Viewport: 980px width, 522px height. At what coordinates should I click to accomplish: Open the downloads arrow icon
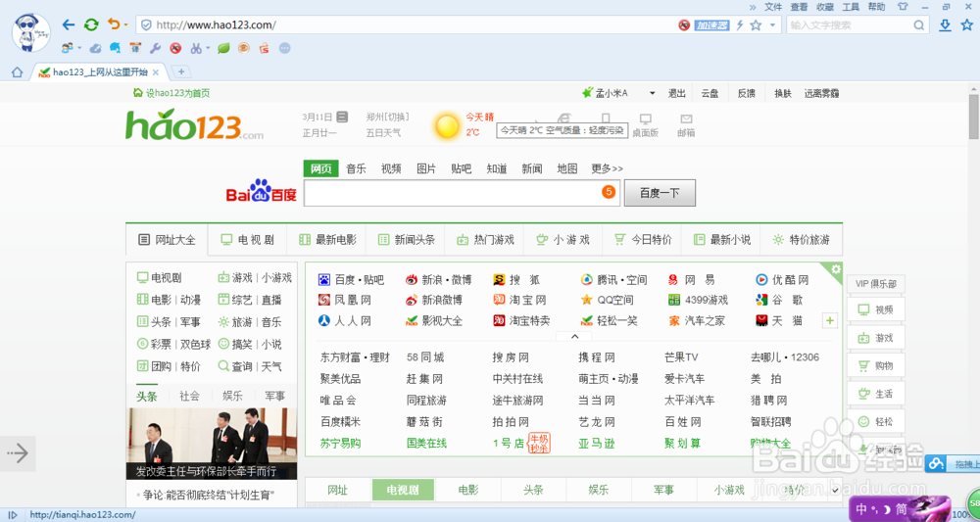point(946,25)
